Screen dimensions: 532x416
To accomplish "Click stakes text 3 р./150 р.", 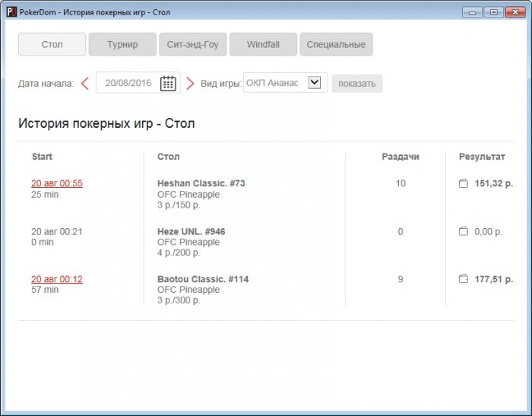I will click(179, 205).
